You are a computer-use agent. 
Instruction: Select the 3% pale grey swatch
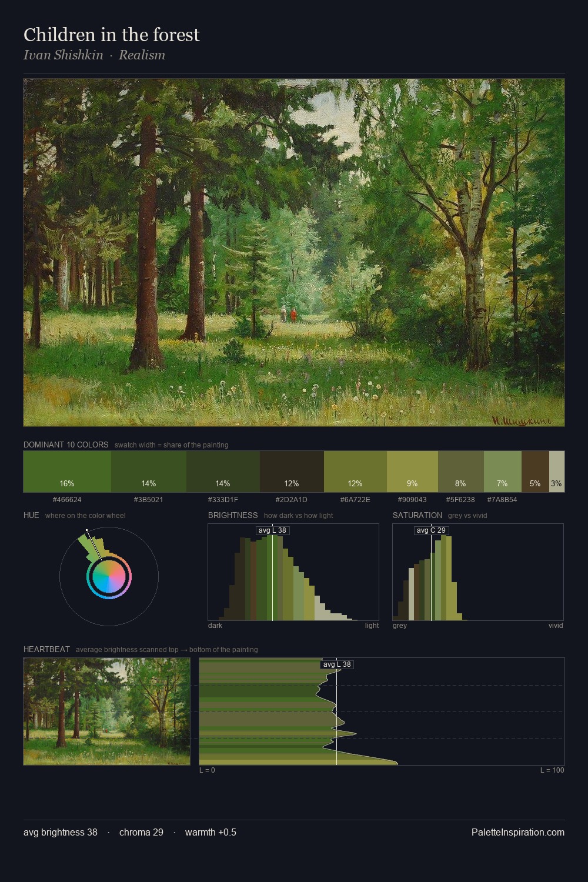click(557, 472)
